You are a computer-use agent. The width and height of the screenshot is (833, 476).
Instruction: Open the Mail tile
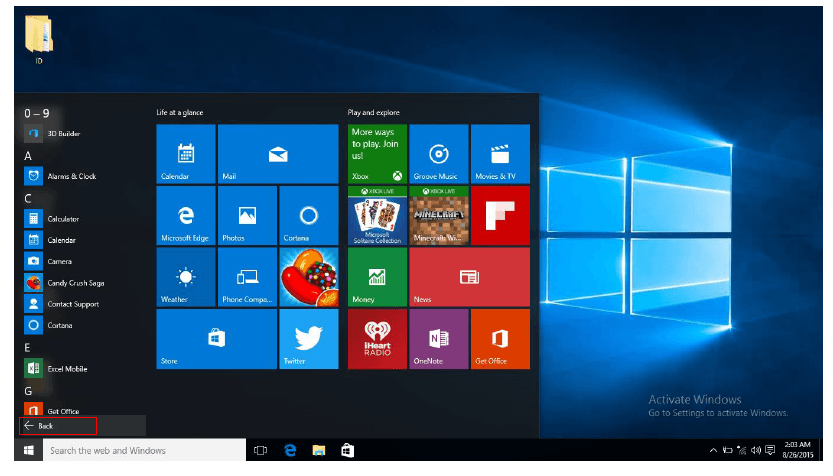click(x=278, y=154)
